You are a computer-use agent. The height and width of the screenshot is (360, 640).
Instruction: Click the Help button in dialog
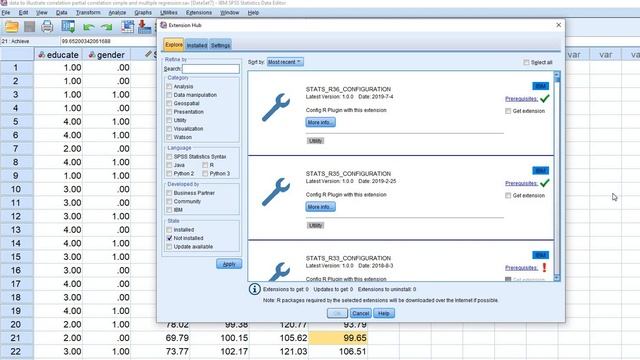click(x=384, y=313)
